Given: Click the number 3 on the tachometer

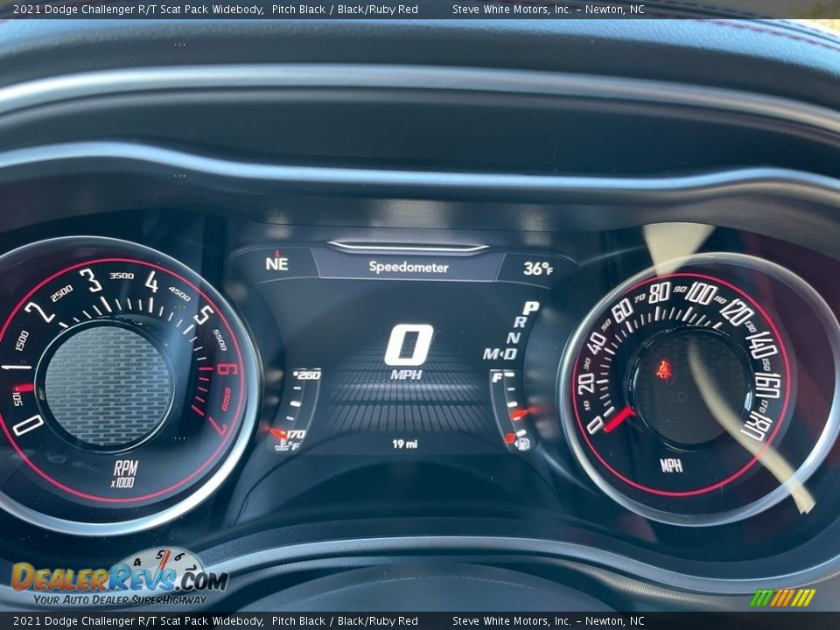Looking at the screenshot, I should 91,280.
